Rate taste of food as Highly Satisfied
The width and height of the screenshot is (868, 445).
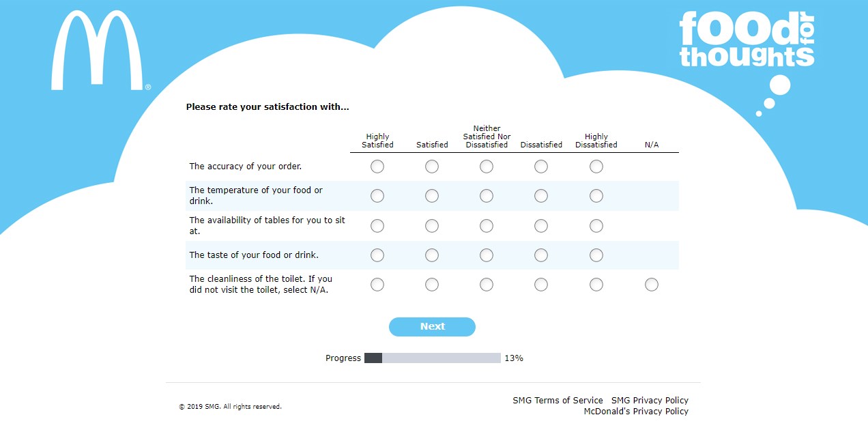[x=377, y=255]
